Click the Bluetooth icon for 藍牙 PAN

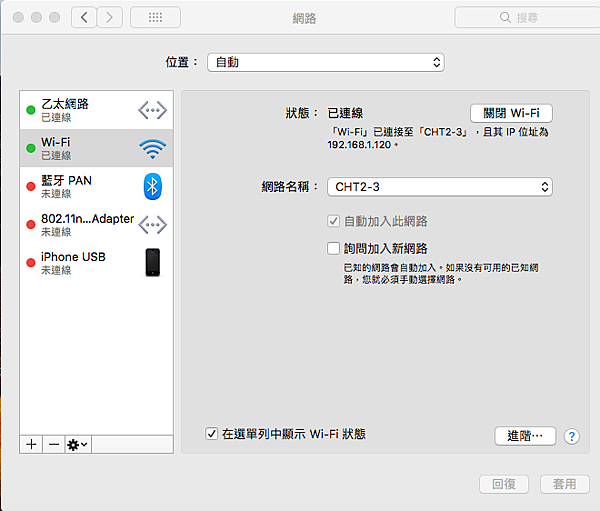tap(153, 186)
